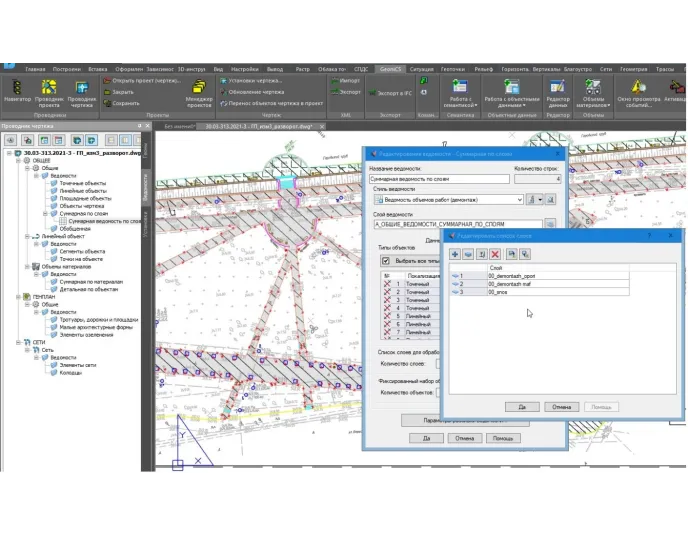Open Менеджер проектов from the ribbon
Viewport: 688px width, 537px height.
pyautogui.click(x=199, y=88)
